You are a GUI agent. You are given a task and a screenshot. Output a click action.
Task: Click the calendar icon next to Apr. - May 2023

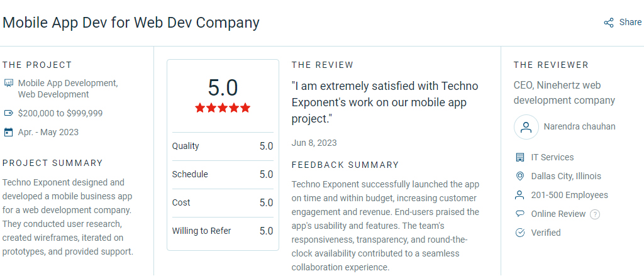coord(8,132)
